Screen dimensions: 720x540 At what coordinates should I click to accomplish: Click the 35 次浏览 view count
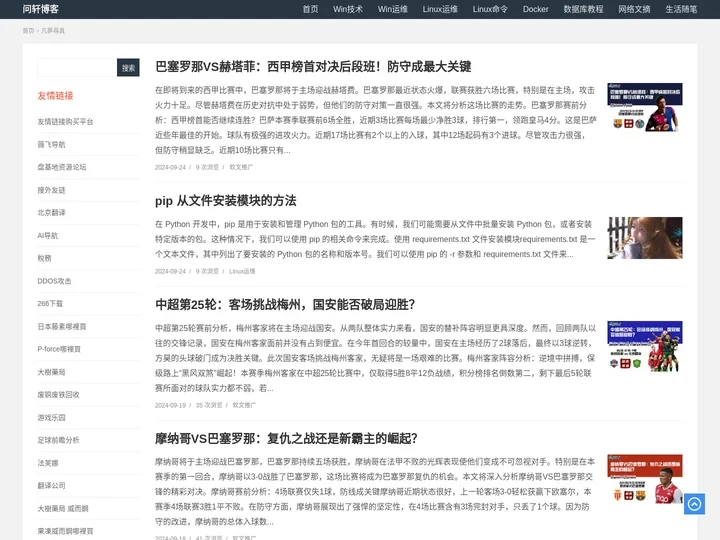[209, 405]
